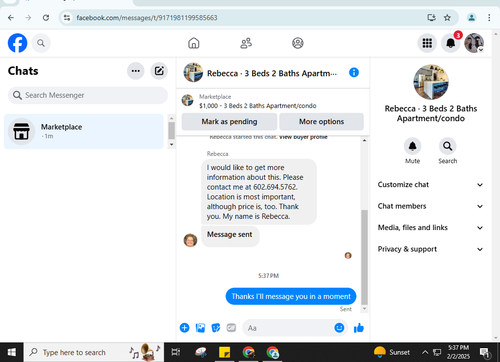Open Chats options ellipsis button
500x362 pixels.
pos(135,71)
